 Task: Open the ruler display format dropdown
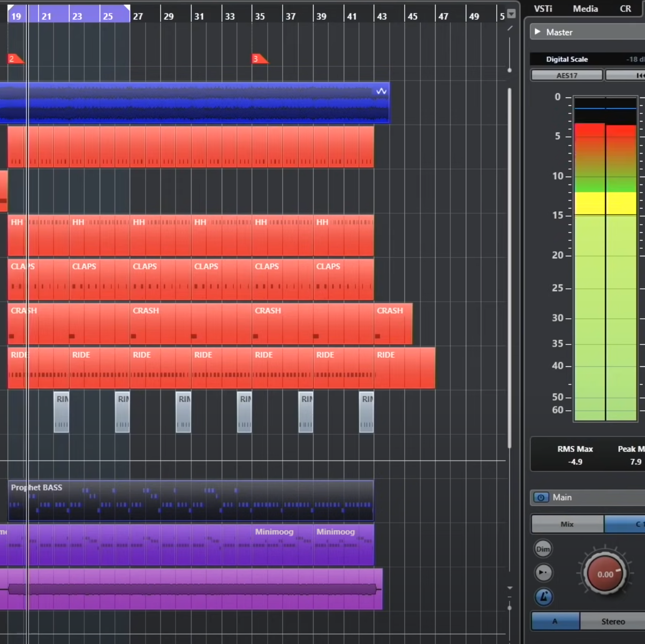(x=511, y=14)
